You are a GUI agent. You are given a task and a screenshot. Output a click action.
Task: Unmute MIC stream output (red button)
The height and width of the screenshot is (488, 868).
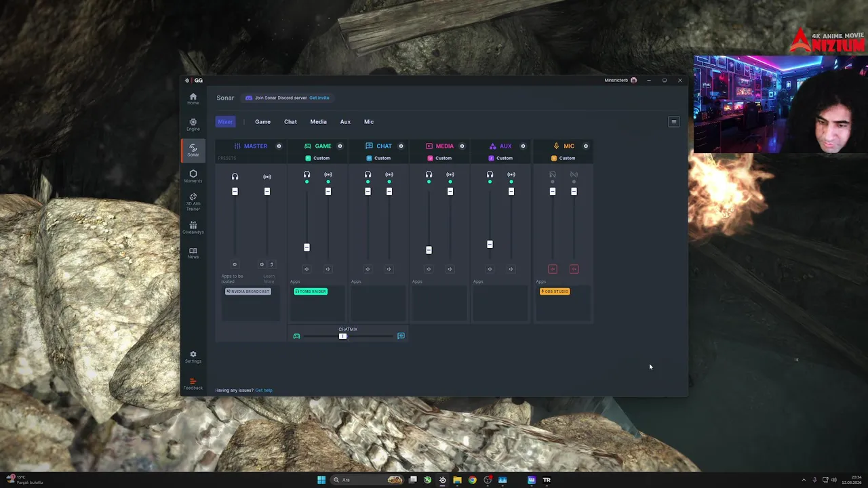coord(574,269)
